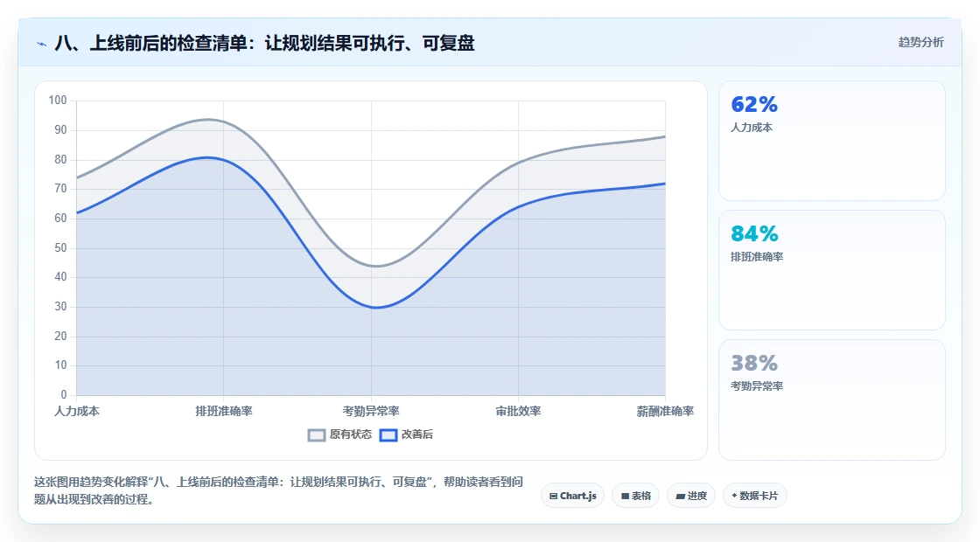Open the 62% 人力成本 stat card
The image size is (980, 542).
(x=832, y=141)
